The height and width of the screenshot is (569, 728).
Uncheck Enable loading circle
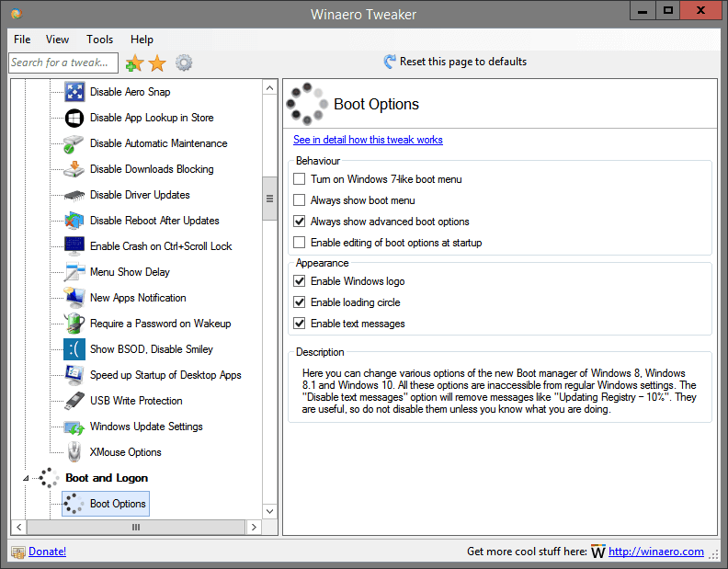[300, 302]
